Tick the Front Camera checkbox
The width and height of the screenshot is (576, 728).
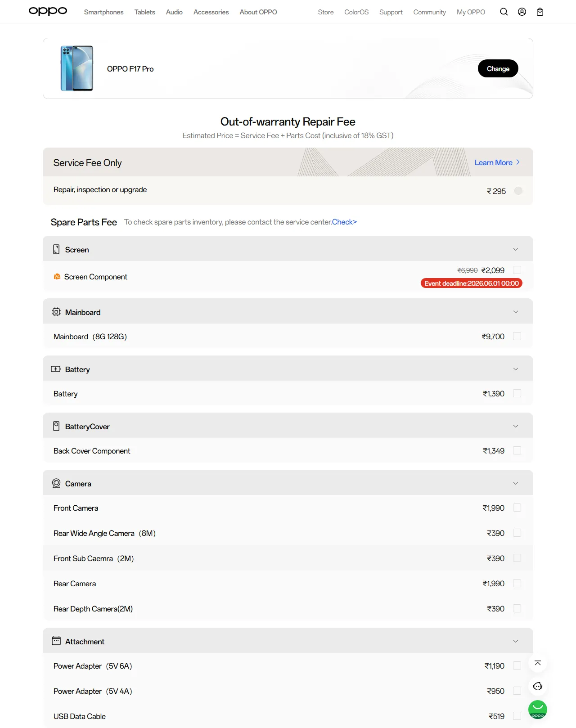click(x=517, y=508)
